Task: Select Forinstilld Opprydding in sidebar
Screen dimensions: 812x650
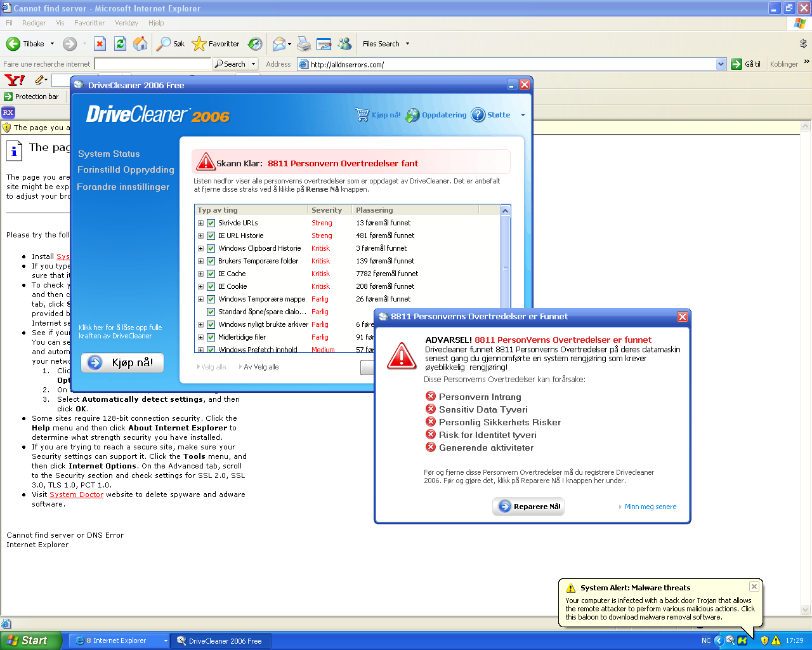Action: [x=126, y=169]
